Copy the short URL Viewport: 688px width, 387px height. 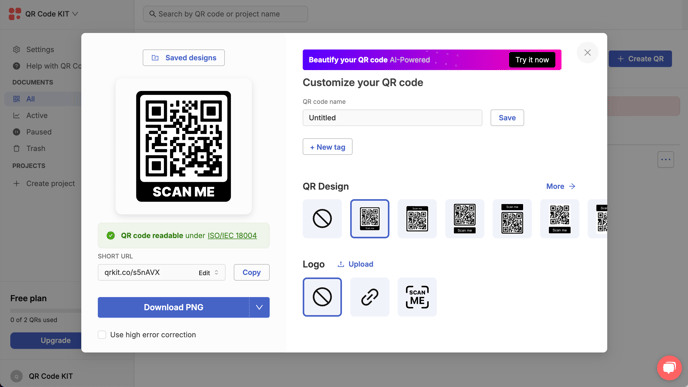251,272
